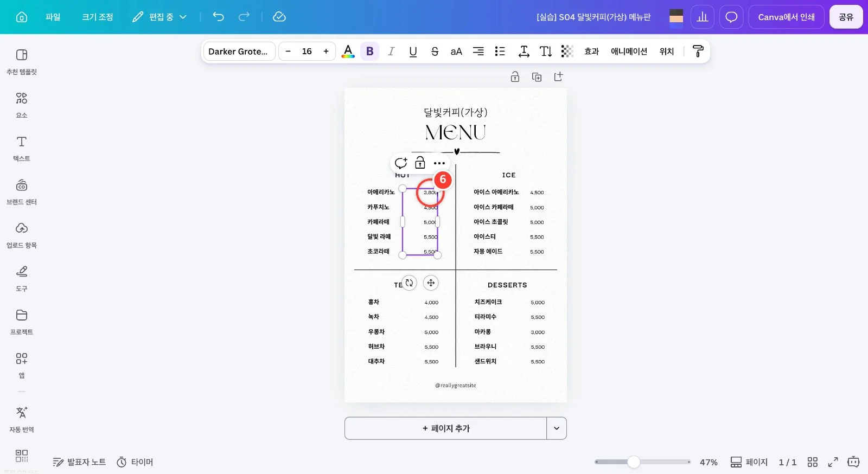
Task: Click the 공유 share button
Action: 846,17
